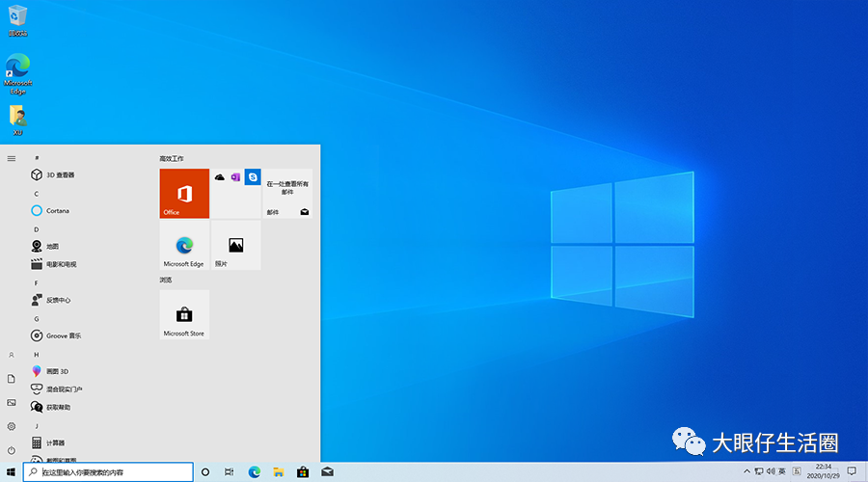The image size is (868, 482).
Task: Click the volume speaker icon in tray
Action: 771,471
